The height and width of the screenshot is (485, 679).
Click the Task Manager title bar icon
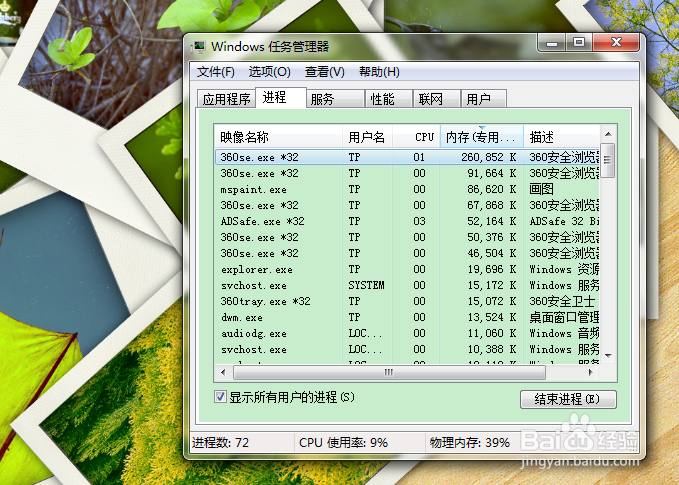(199, 46)
